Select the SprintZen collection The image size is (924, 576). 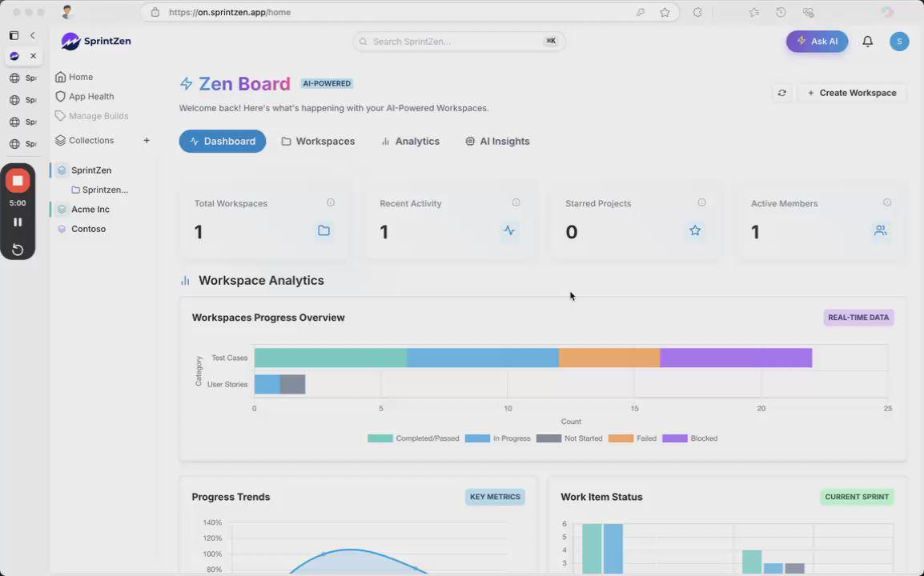[x=90, y=170]
